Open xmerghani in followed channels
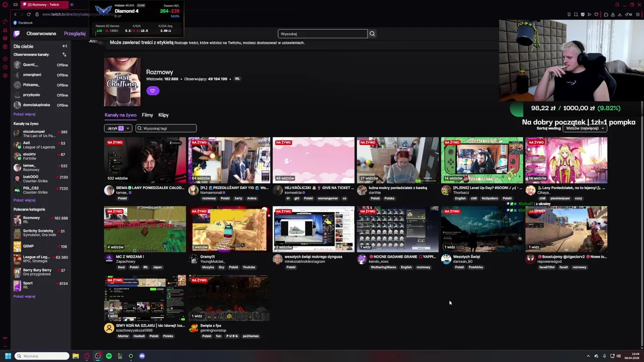Image resolution: width=644 pixels, height=362 pixels. [40, 75]
